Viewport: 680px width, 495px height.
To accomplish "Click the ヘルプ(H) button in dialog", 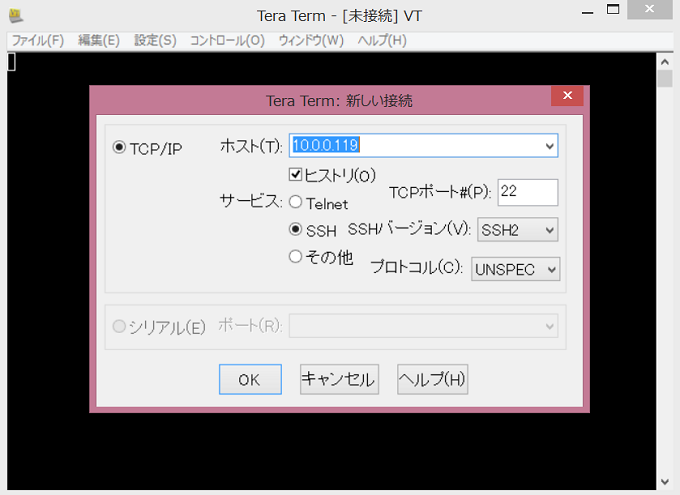I will click(432, 380).
